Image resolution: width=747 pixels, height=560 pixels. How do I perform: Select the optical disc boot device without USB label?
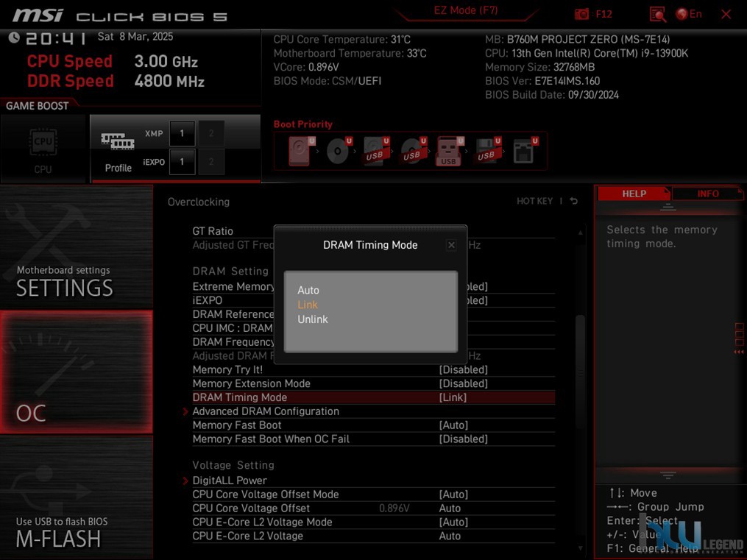(x=339, y=151)
